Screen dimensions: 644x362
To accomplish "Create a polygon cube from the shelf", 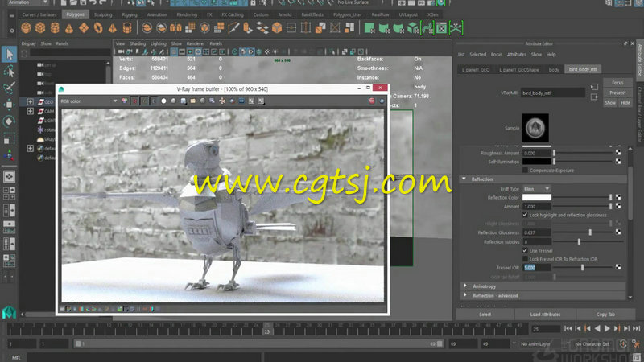I will (x=40, y=28).
